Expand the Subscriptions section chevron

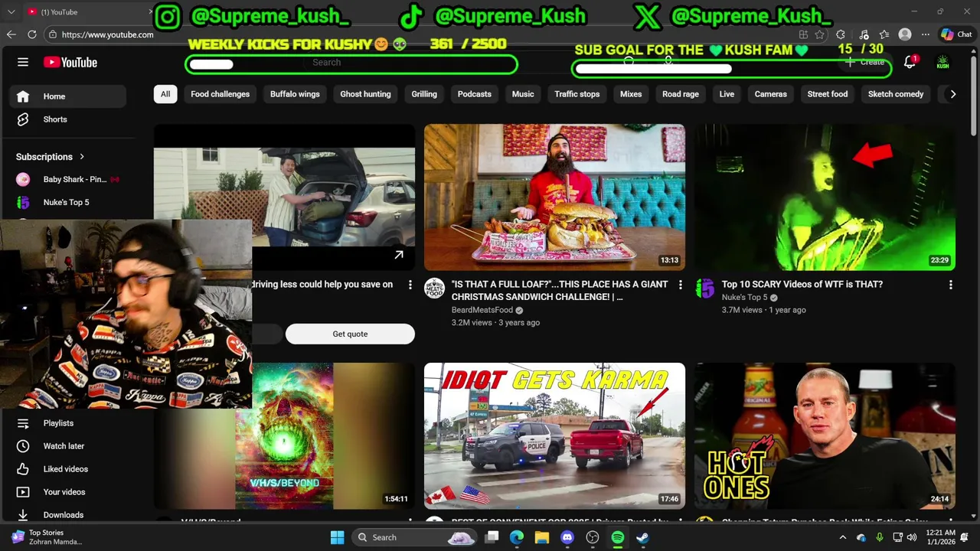click(82, 157)
